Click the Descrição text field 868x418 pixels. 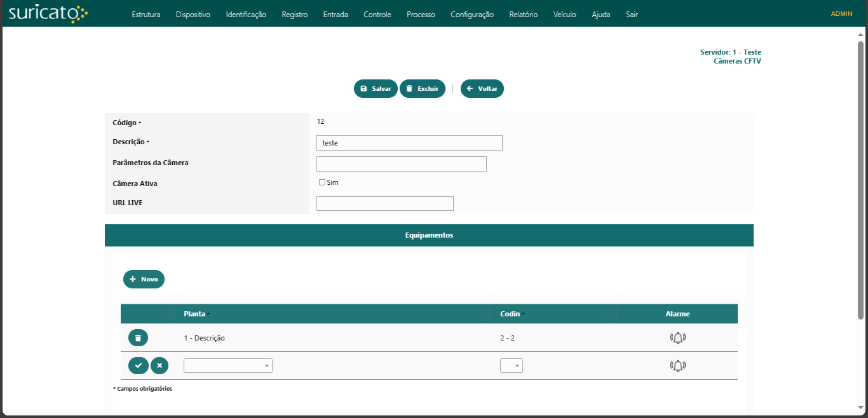click(x=409, y=143)
